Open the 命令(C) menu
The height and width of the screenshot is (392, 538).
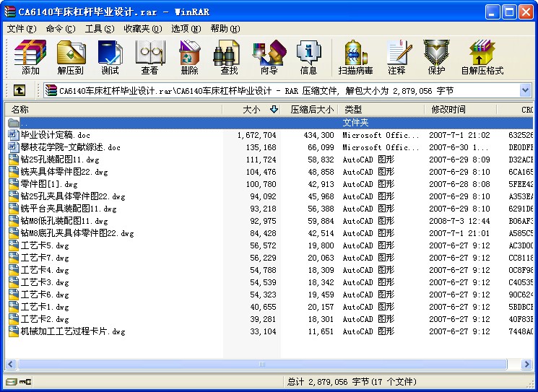61,29
